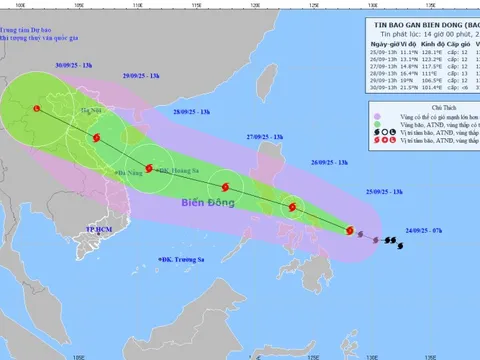The image size is (480, 360).
Task: Click the '29/09/25 - 13h' date label
Action: pos(141,76)
